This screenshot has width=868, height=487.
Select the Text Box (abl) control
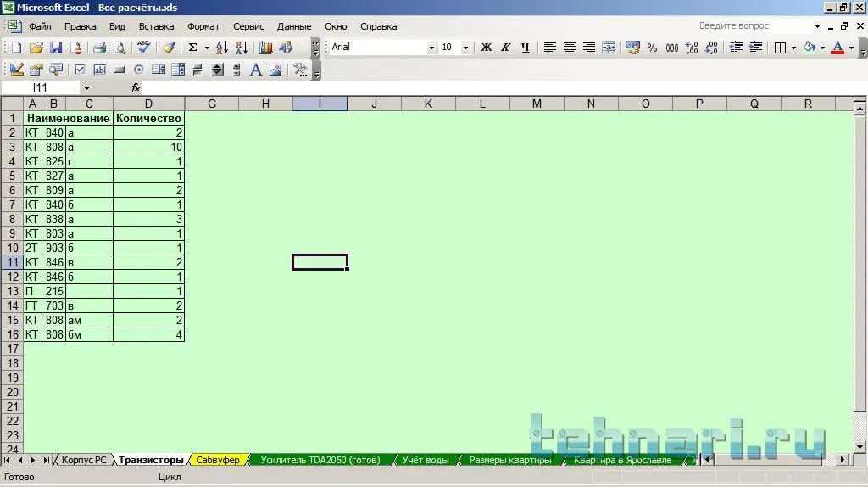100,70
